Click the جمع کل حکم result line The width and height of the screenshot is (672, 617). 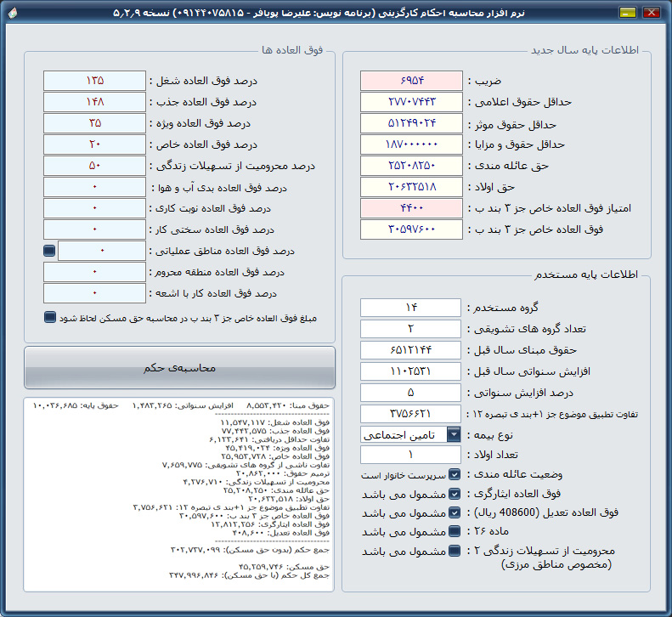(249, 575)
